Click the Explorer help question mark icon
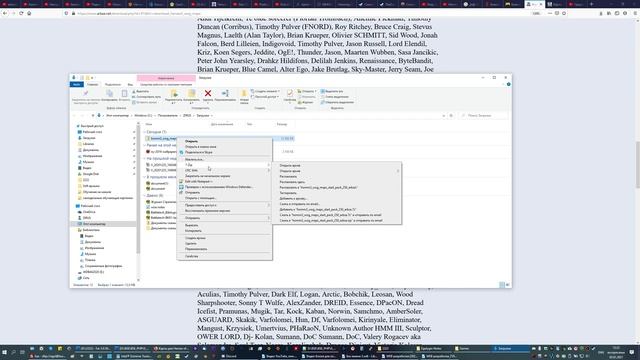 point(509,84)
